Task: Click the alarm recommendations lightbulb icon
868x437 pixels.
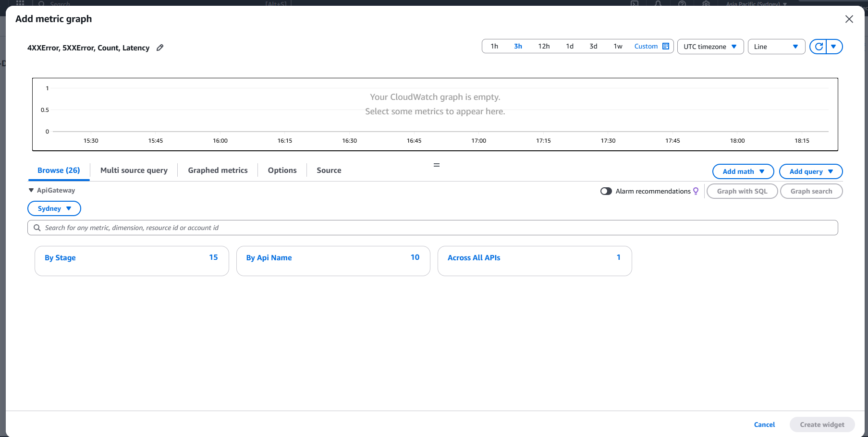Action: coord(696,191)
